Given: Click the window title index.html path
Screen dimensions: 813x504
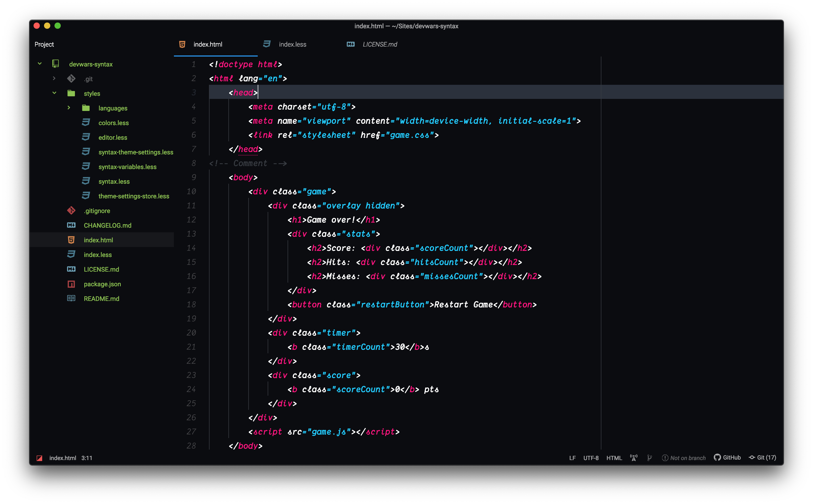Looking at the screenshot, I should (x=406, y=26).
